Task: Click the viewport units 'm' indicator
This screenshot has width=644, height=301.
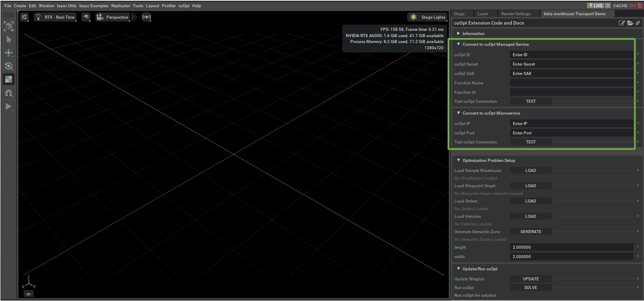Action: click(x=29, y=294)
